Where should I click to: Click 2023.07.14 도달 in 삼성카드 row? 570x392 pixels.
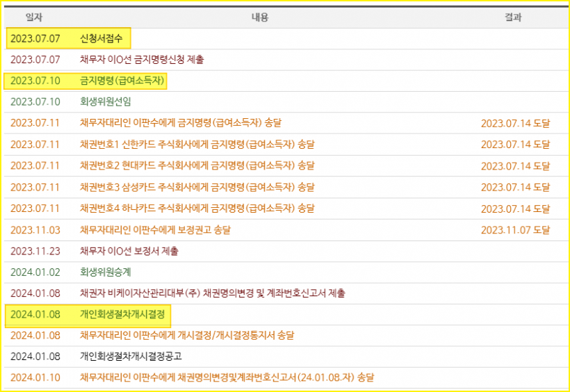516,187
